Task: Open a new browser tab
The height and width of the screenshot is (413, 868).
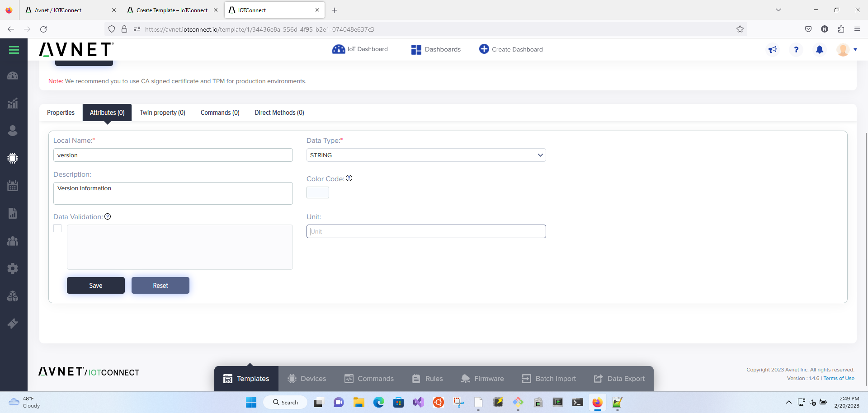Action: pos(335,10)
